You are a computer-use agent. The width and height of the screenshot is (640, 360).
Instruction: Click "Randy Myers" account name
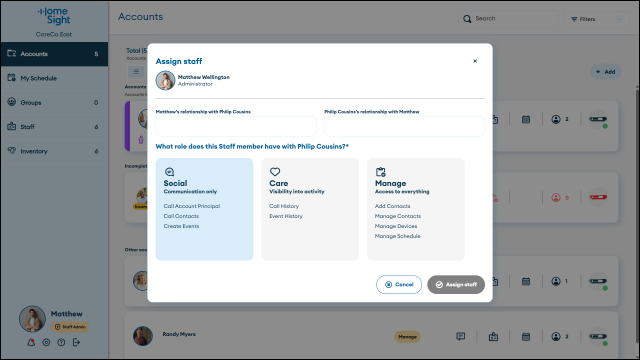tap(179, 334)
